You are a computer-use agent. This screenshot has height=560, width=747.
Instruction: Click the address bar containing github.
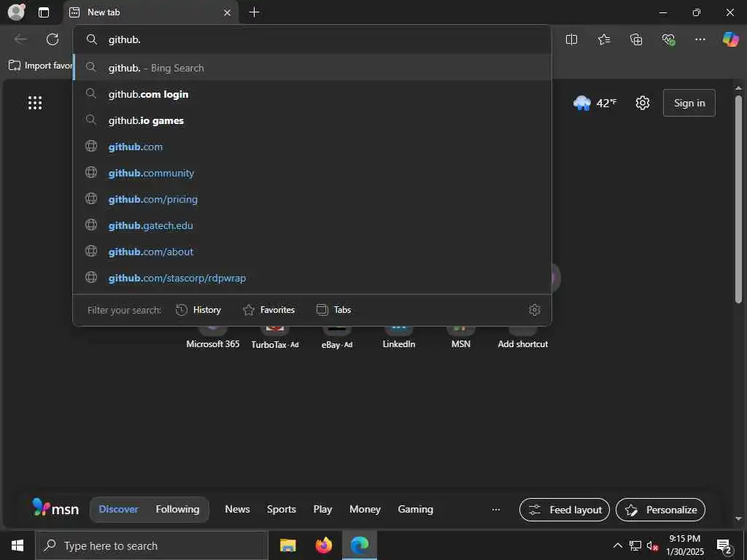click(312, 39)
